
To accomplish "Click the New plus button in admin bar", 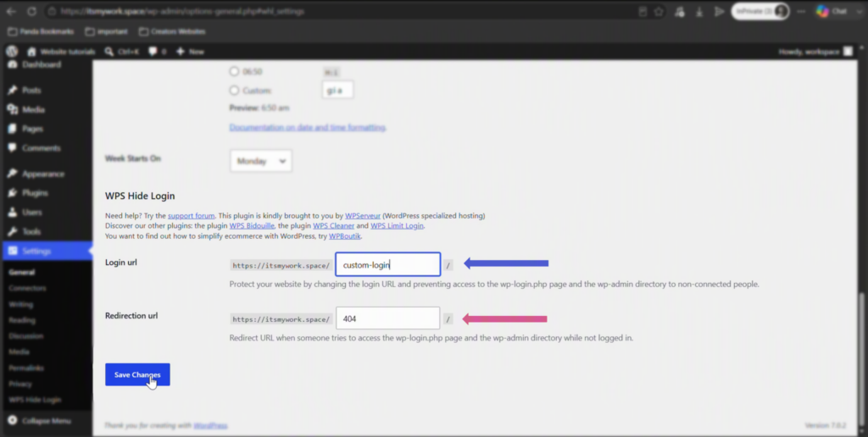I will click(x=190, y=52).
